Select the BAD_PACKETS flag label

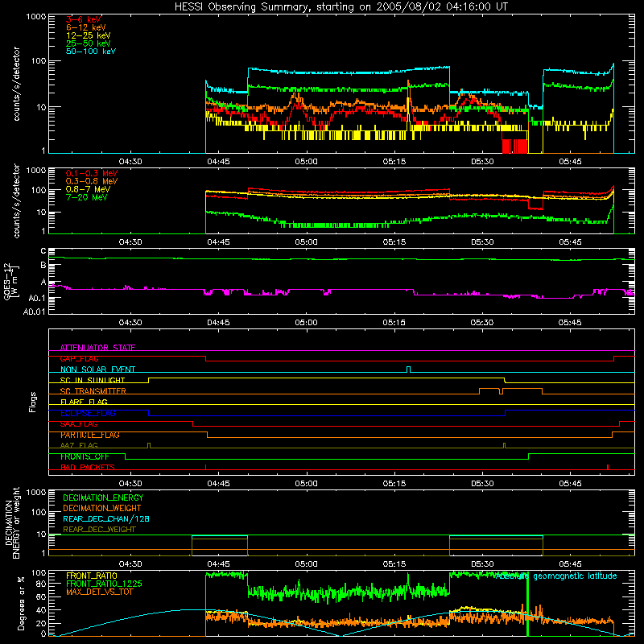(x=88, y=467)
